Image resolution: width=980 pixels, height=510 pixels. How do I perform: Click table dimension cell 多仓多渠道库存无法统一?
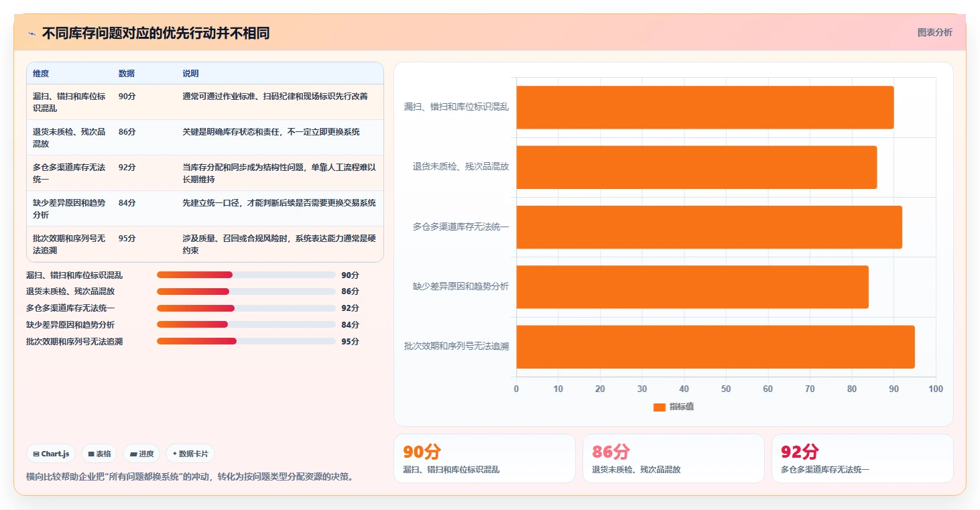tap(70, 173)
